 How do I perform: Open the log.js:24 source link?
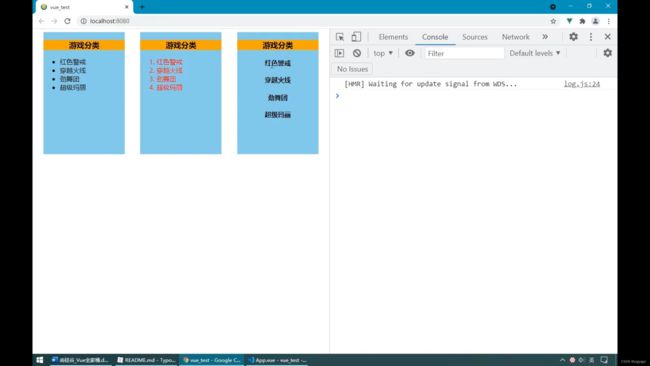point(582,84)
